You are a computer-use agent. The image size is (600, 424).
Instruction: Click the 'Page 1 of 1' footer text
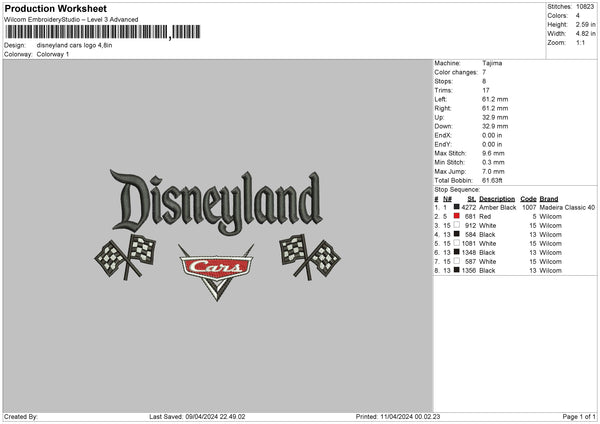click(x=579, y=416)
